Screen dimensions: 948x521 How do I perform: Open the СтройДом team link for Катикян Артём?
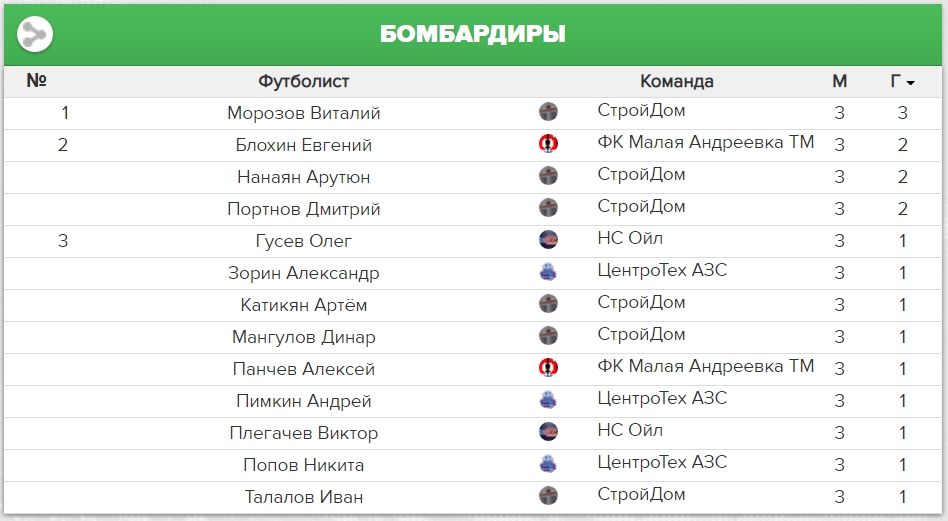641,303
